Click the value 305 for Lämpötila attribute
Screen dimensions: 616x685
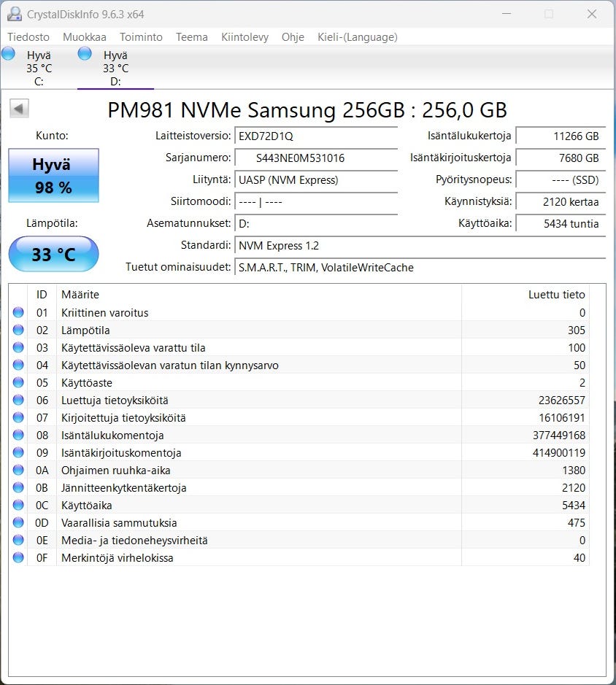(576, 330)
